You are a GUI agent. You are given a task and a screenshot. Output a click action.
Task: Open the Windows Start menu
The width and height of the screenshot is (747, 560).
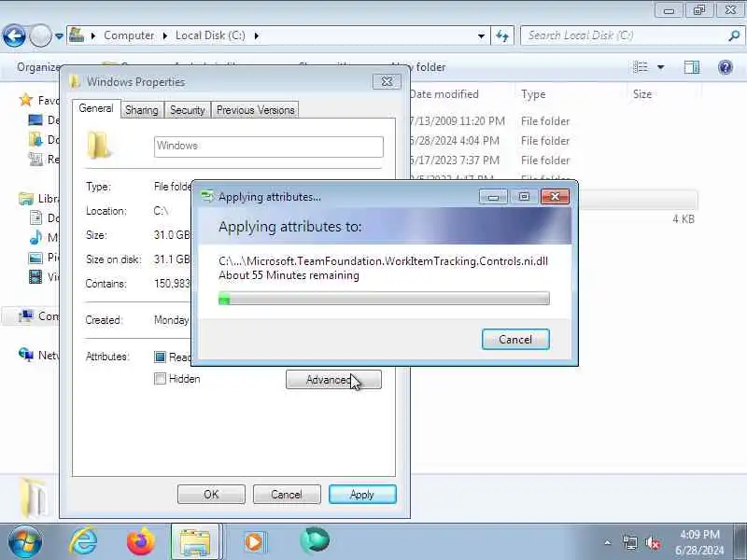(x=25, y=541)
